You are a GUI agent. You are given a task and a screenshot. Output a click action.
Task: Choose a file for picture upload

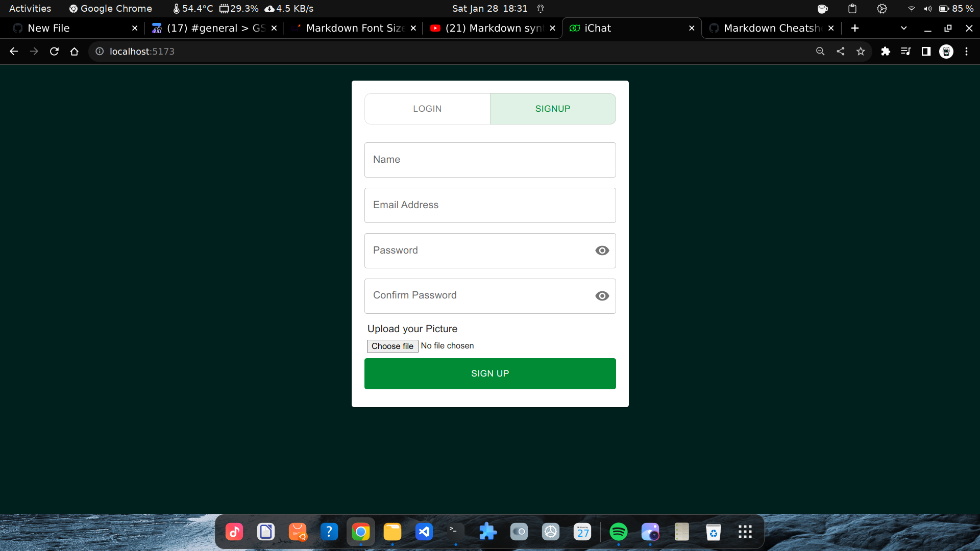[391, 345]
